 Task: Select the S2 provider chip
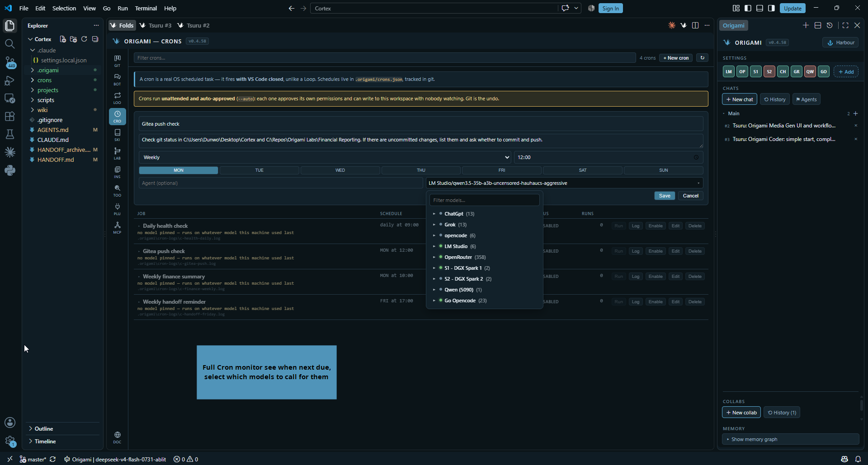769,71
